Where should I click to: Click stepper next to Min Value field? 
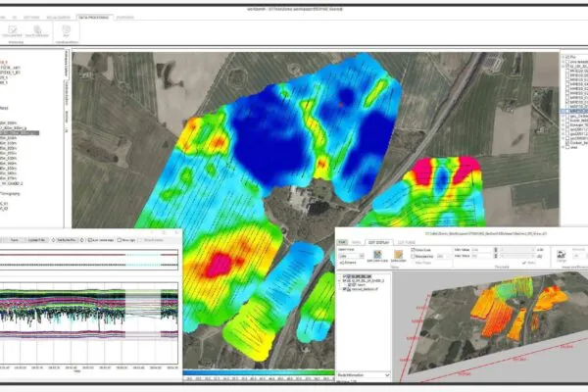496,250
